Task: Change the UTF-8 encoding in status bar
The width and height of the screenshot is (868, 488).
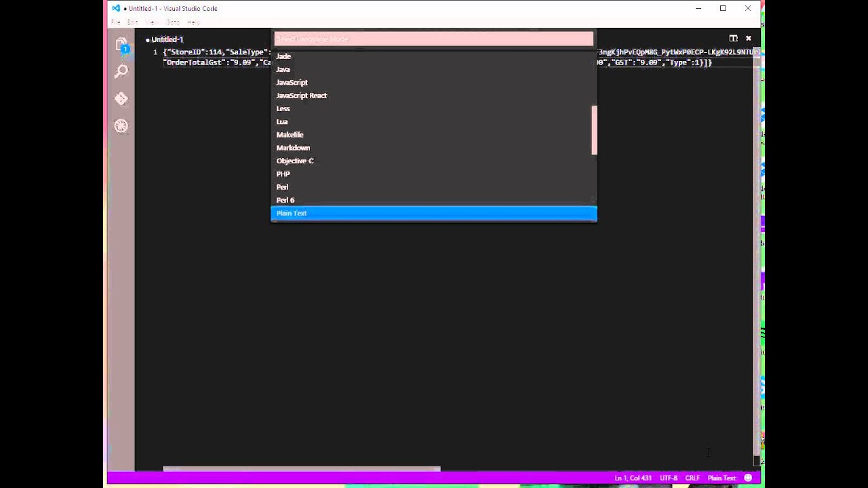Action: (x=669, y=478)
